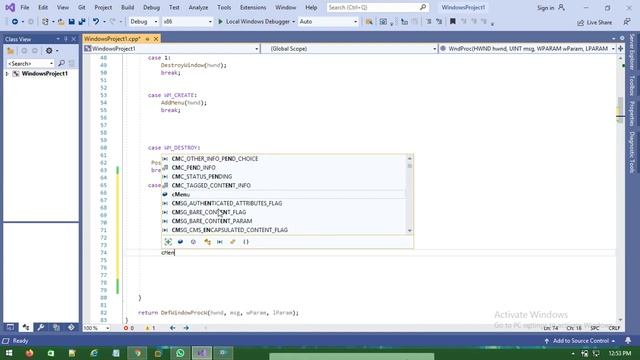Viewport: 640px width, 360px height.
Task: Click the open file toolbar icon
Action: click(61, 22)
